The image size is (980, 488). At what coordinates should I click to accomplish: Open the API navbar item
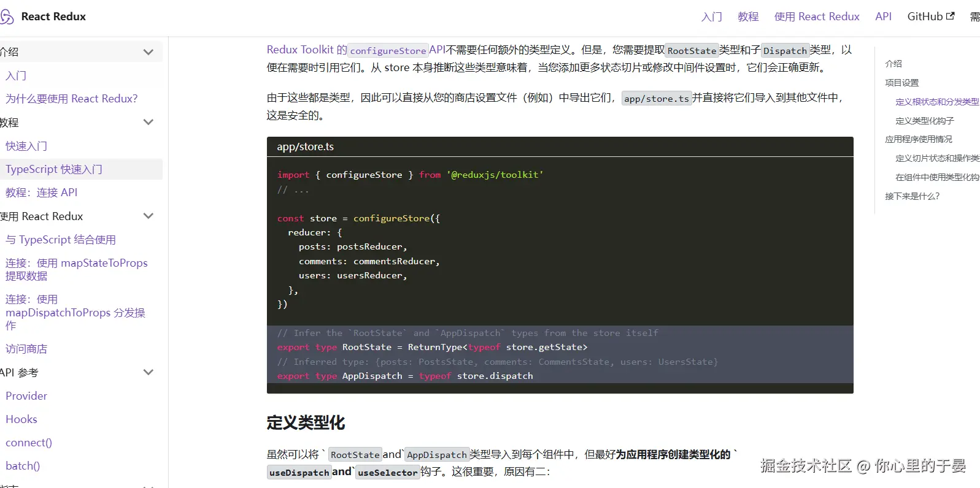coord(883,17)
